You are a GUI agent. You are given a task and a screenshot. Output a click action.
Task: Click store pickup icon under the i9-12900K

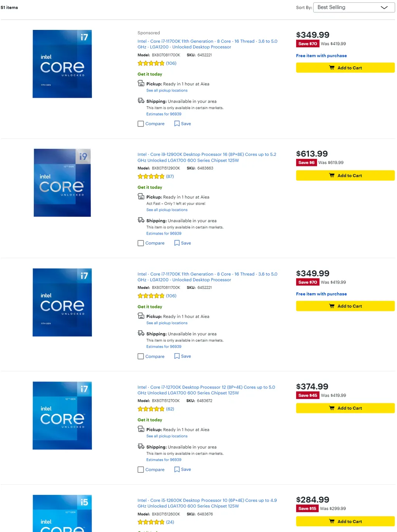coord(141,197)
